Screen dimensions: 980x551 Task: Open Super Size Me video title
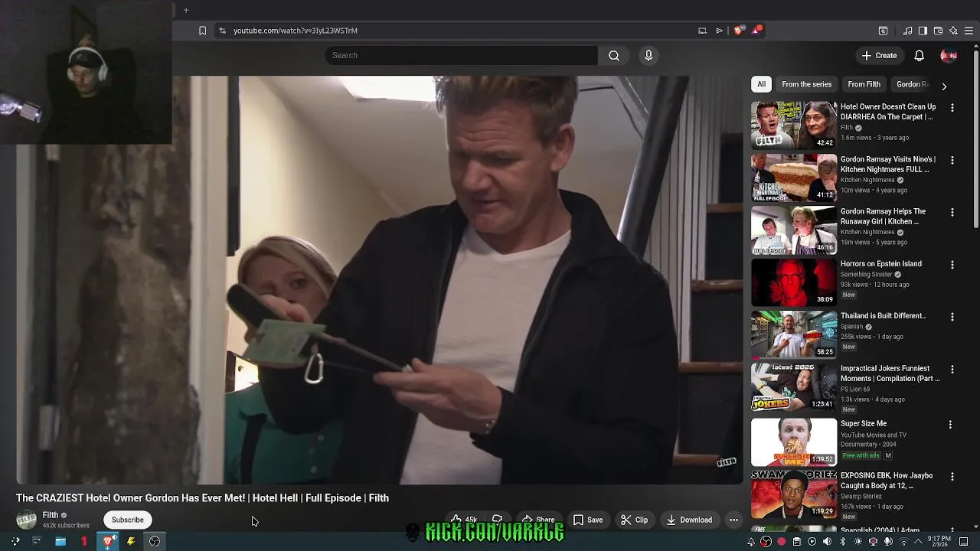point(864,424)
